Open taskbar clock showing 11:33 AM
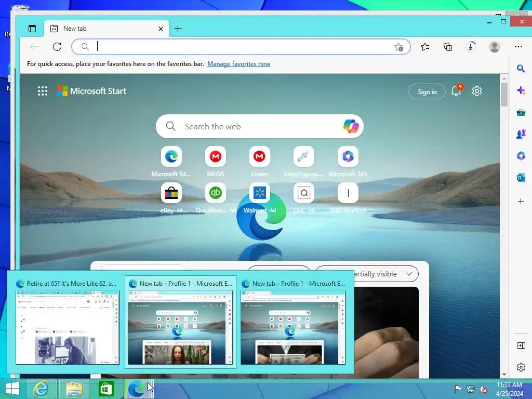532x399 pixels. coord(509,389)
